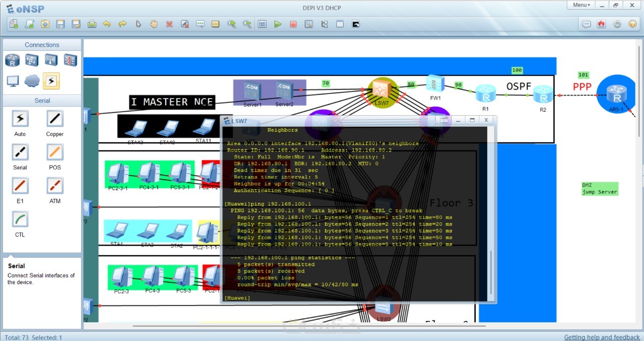Select the R2 router on the canvas
The height and width of the screenshot is (341, 644).
tap(543, 95)
